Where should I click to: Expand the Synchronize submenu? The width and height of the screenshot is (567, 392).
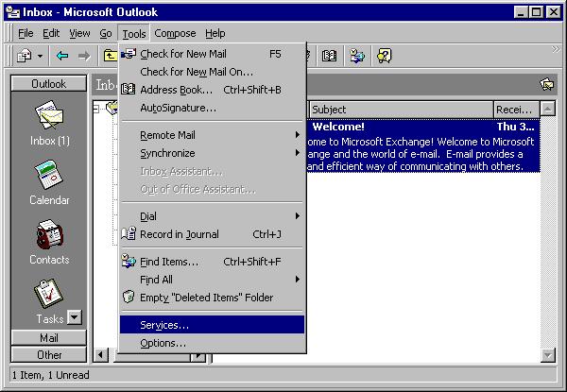212,153
